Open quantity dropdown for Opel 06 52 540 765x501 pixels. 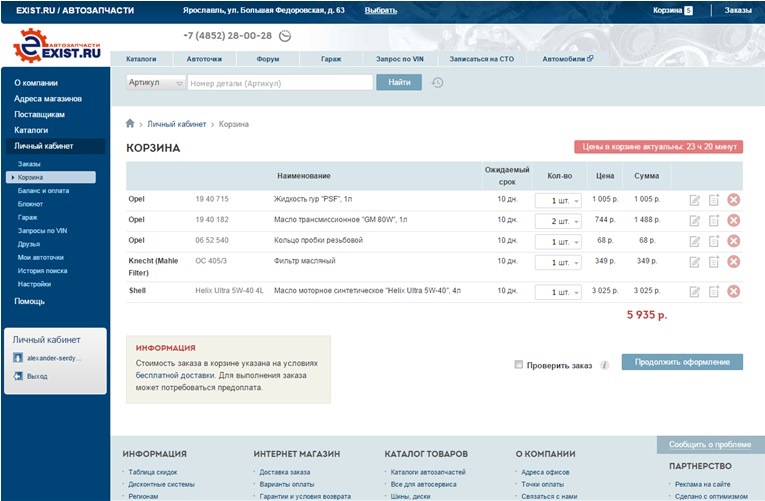pos(558,241)
